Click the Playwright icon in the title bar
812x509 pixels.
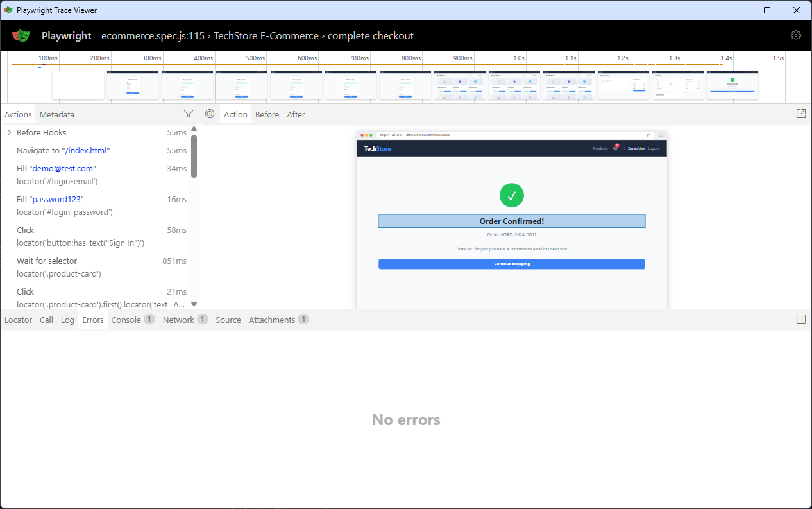click(x=8, y=10)
